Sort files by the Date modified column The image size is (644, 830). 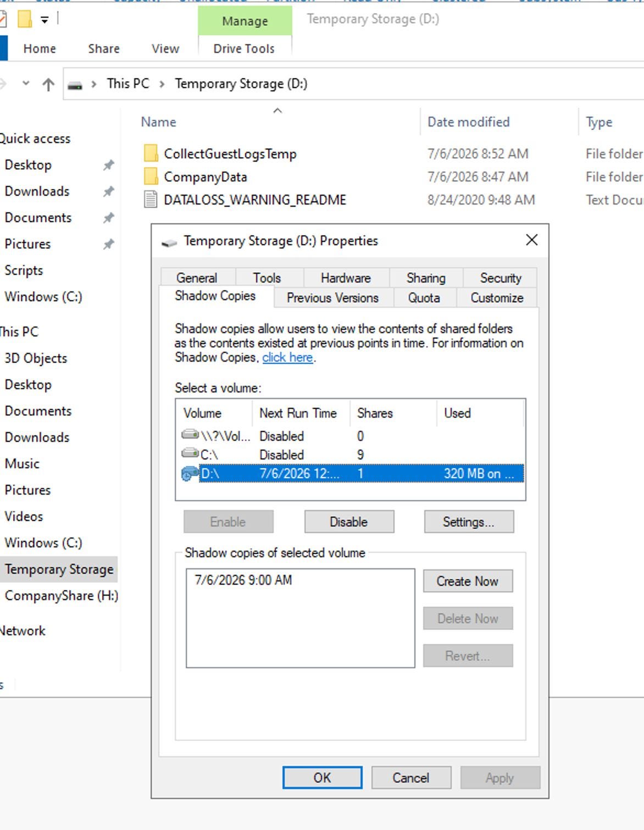[469, 122]
